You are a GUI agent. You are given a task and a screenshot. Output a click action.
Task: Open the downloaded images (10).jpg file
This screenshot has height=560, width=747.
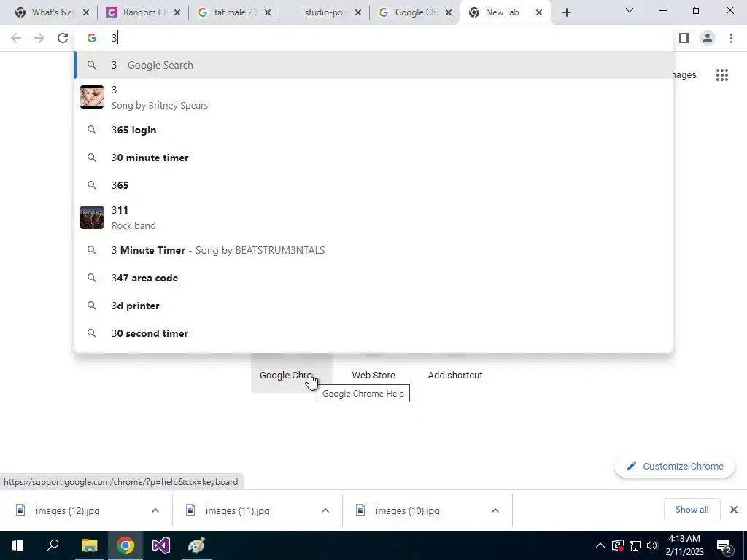[x=407, y=511]
